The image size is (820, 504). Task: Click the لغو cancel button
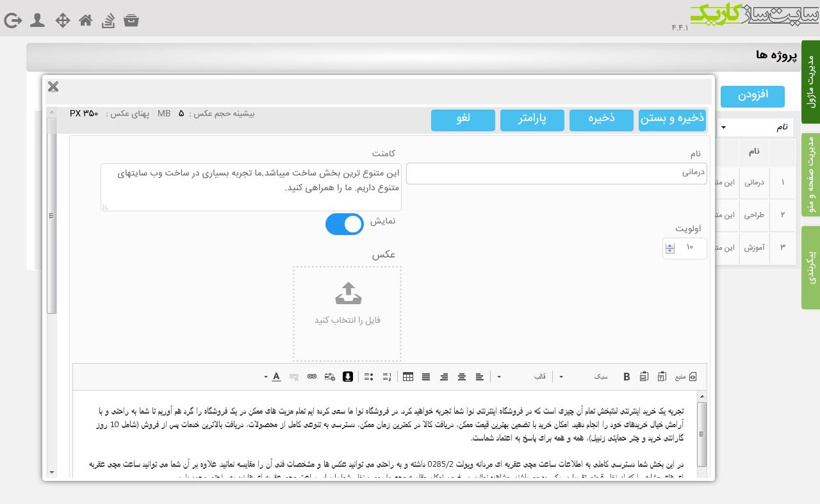463,120
